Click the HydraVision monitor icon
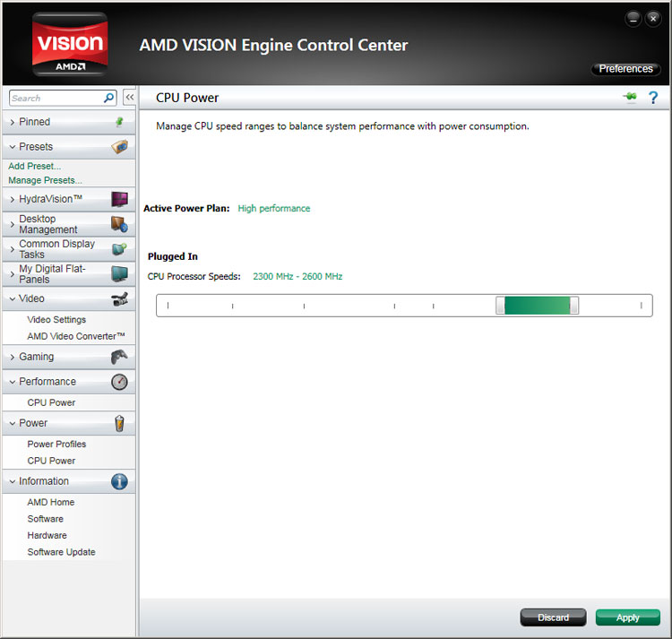The image size is (672, 639). coord(119,199)
